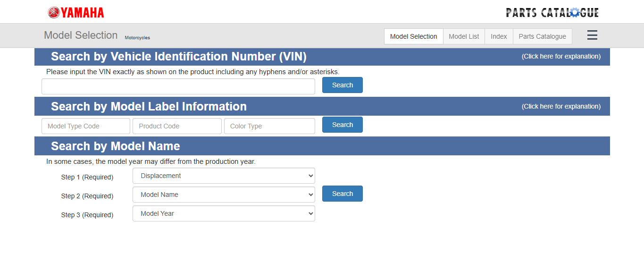This screenshot has height=280, width=644.
Task: Click the Product Code field
Action: pyautogui.click(x=177, y=126)
